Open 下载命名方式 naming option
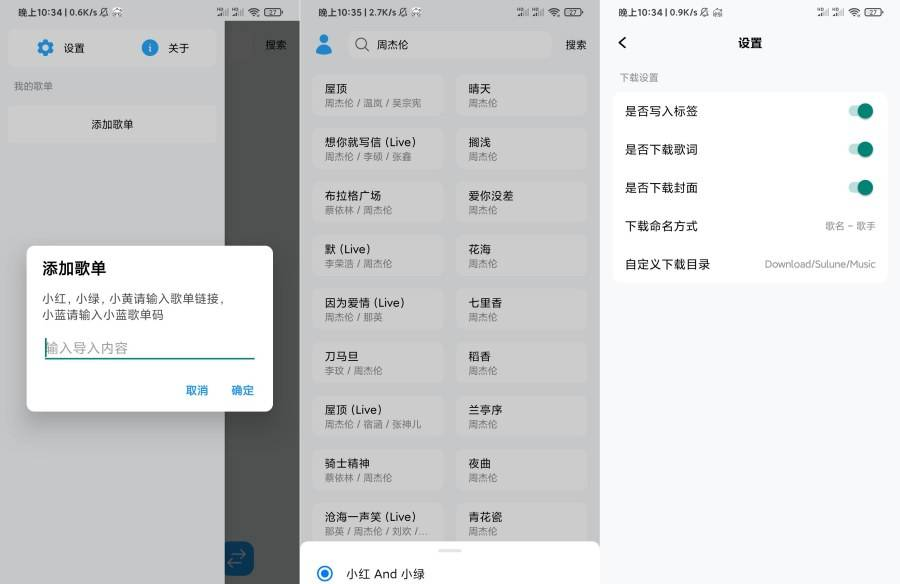 (x=750, y=226)
